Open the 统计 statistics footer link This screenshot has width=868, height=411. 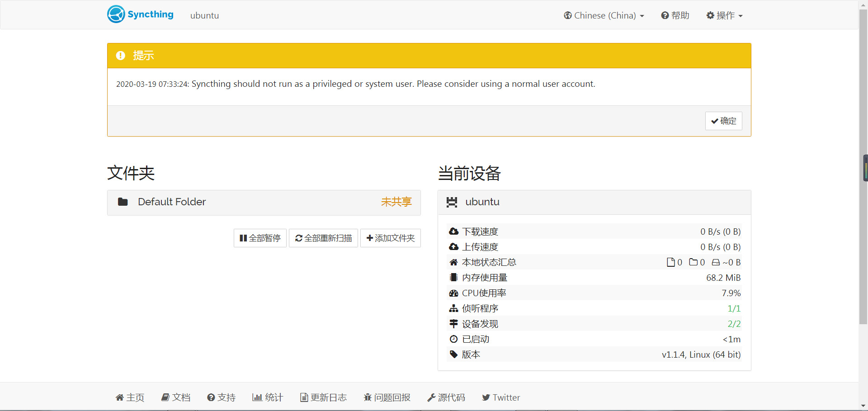click(x=268, y=397)
